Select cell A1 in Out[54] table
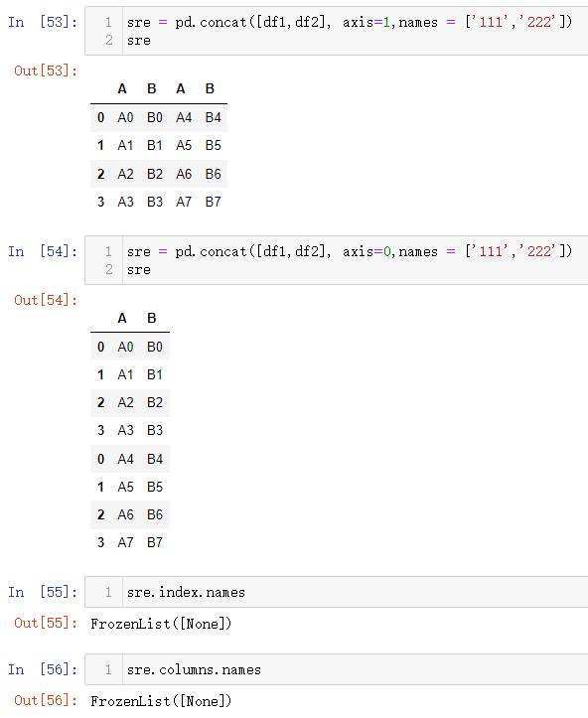This screenshot has width=588, height=718. tap(125, 375)
